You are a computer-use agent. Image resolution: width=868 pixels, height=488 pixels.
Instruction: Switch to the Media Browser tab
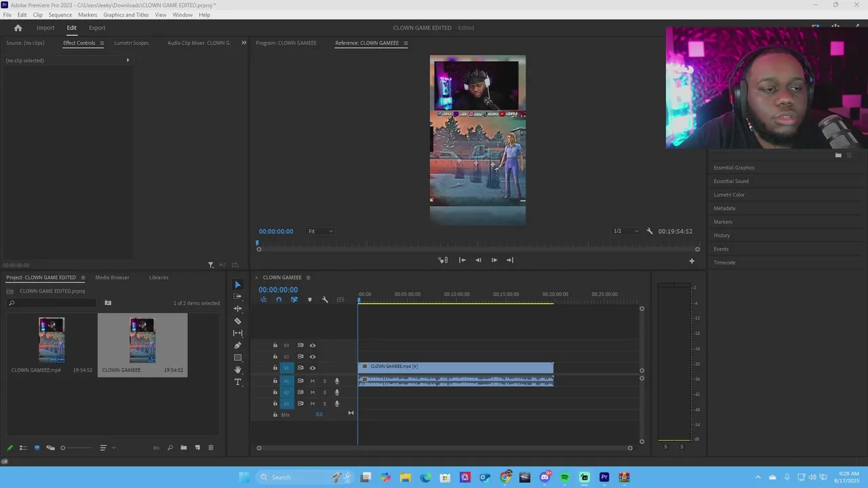pos(112,277)
